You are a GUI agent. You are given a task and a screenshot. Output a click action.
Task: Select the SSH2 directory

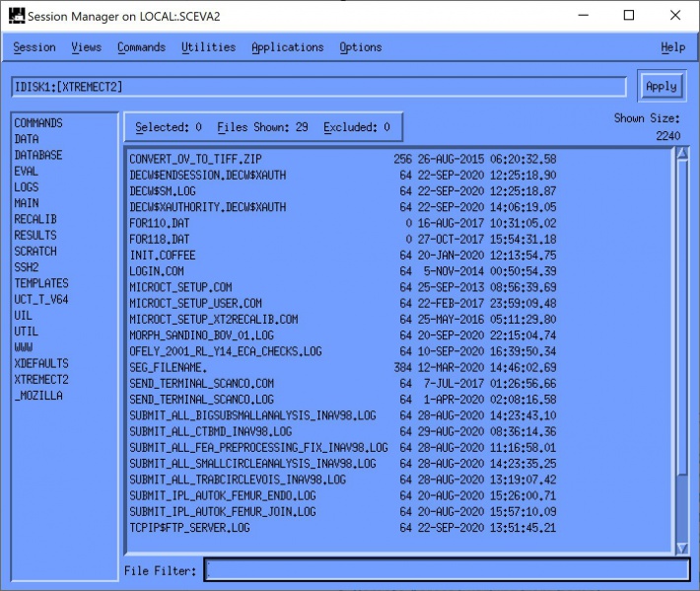(27, 267)
